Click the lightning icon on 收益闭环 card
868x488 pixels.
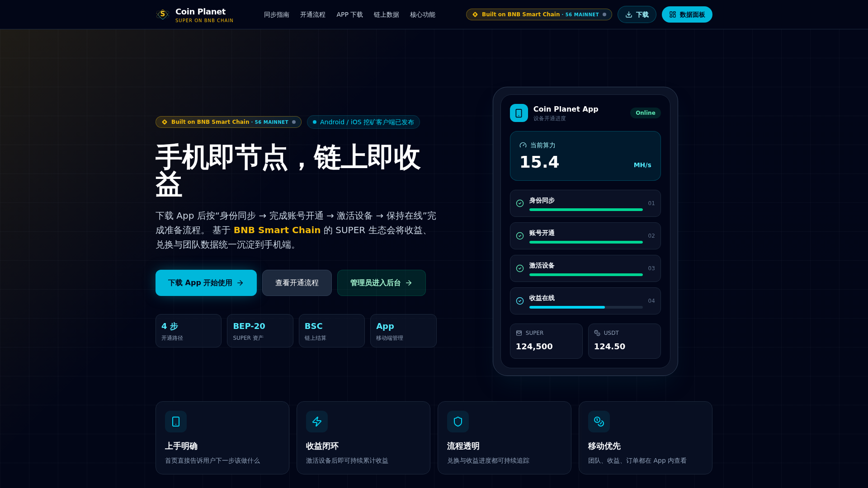click(317, 422)
